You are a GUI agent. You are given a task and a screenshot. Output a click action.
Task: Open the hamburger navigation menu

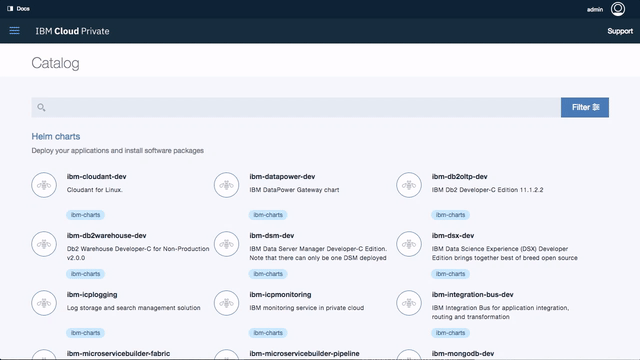pyautogui.click(x=14, y=31)
